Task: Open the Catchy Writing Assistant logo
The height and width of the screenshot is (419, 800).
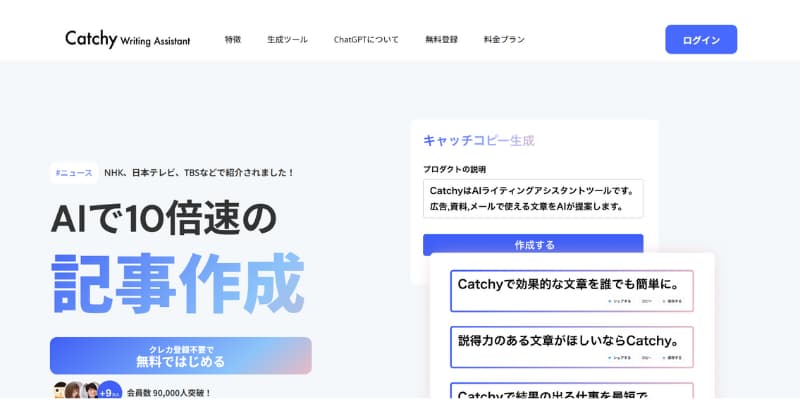Action: [x=128, y=39]
